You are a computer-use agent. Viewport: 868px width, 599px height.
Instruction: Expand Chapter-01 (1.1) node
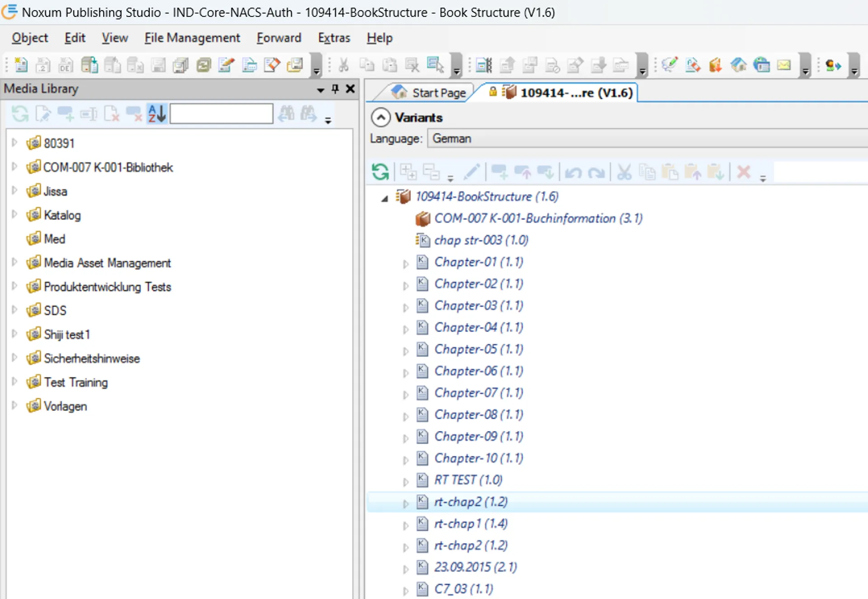(406, 263)
